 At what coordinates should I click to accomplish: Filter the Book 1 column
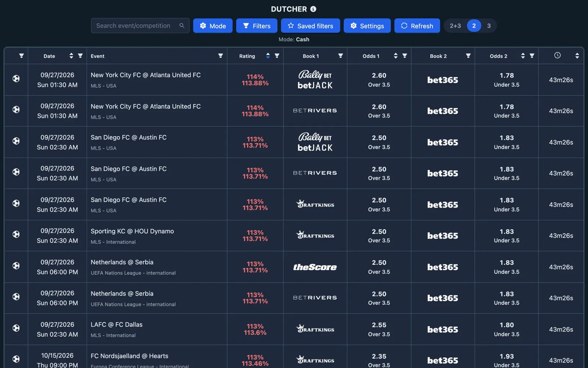click(341, 56)
